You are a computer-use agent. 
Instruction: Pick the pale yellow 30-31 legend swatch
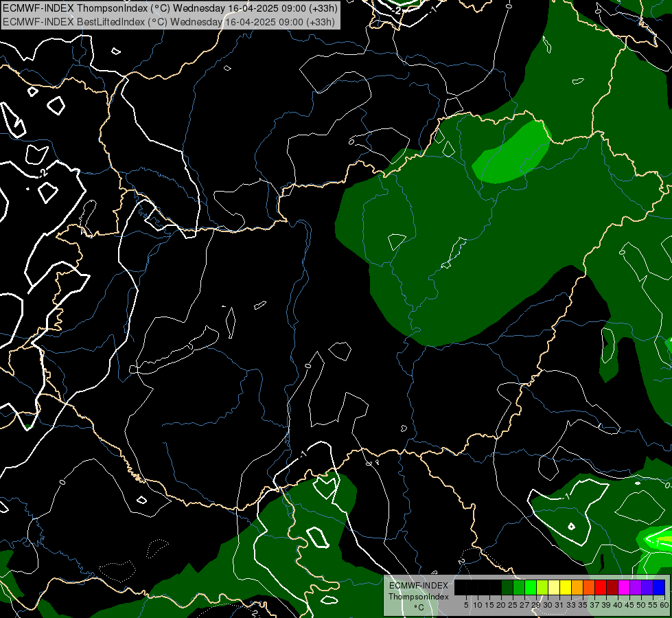click(x=554, y=587)
